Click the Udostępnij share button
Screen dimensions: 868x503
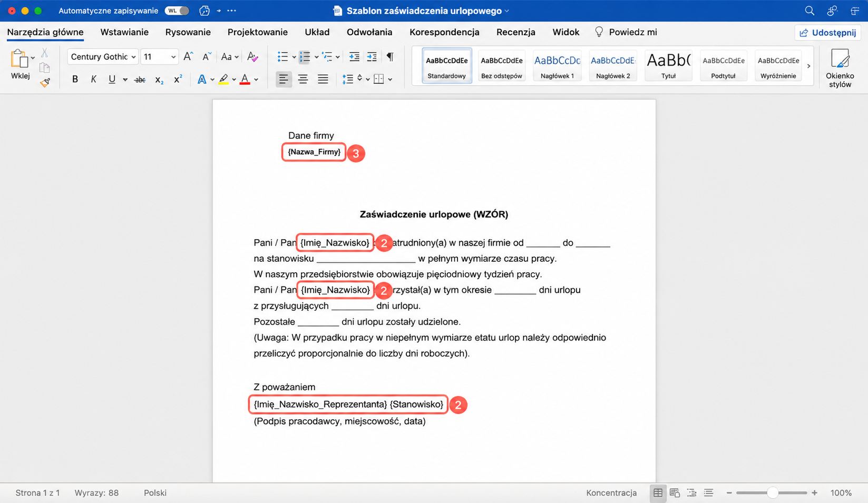827,33
